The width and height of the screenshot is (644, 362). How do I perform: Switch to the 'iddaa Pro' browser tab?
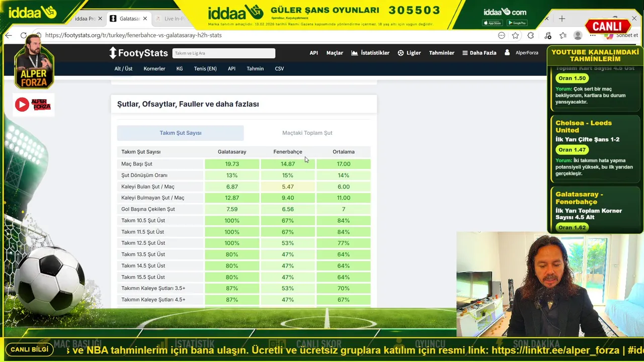[x=85, y=19]
